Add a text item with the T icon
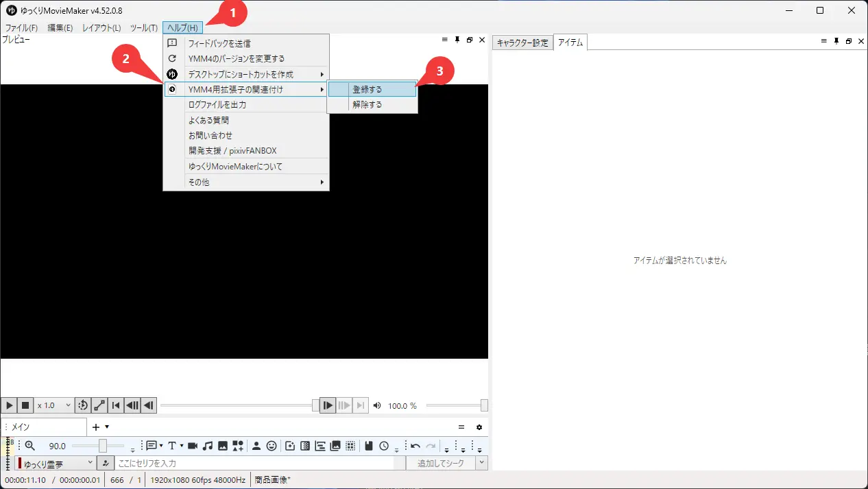Viewport: 868px width, 489px height. 172,446
